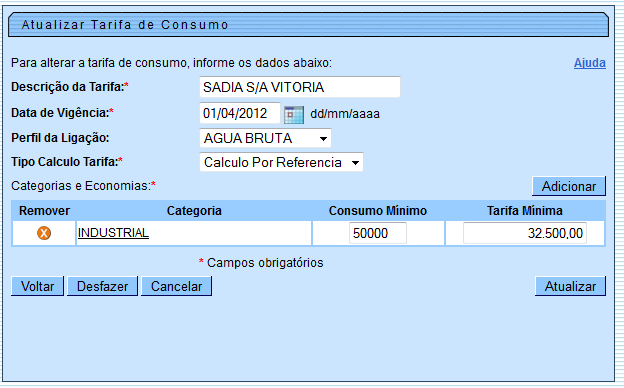This screenshot has height=388, width=624.
Task: Click the Adicionar button
Action: pyautogui.click(x=569, y=186)
